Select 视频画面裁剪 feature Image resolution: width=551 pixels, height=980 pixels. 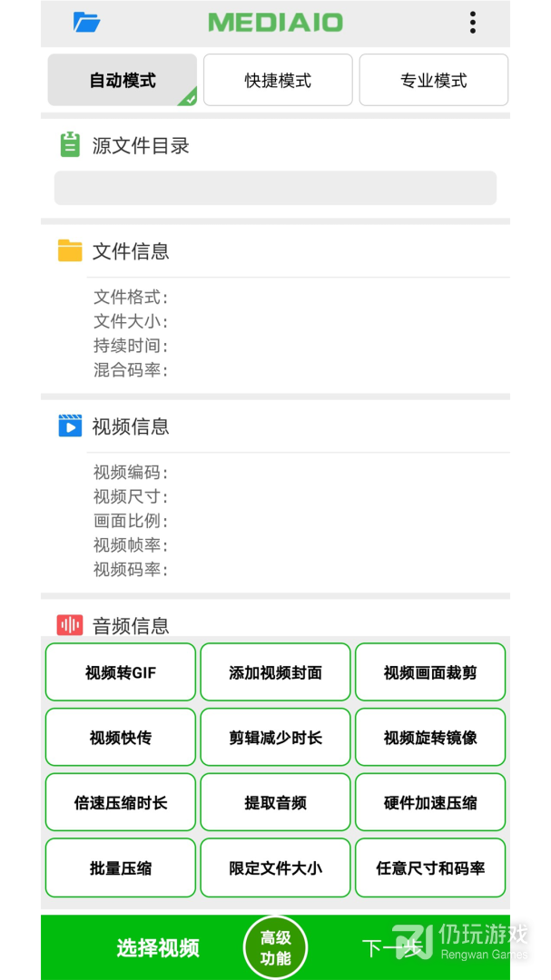click(x=430, y=672)
